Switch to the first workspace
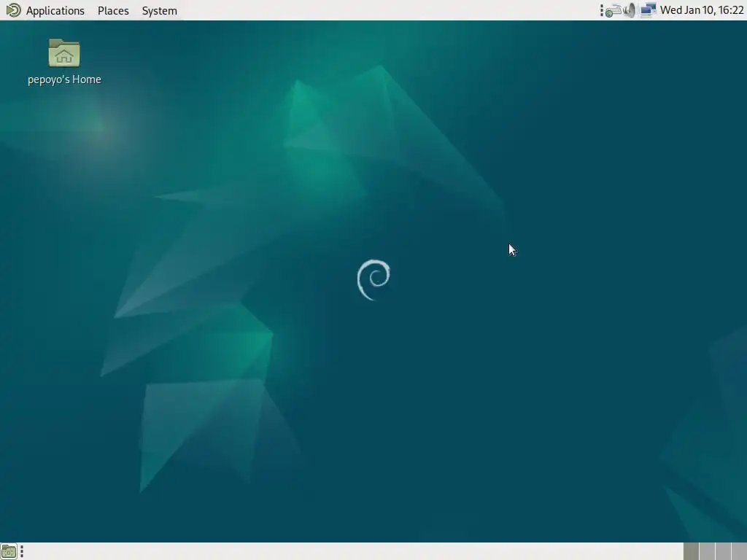This screenshot has height=560, width=747. click(x=691, y=551)
